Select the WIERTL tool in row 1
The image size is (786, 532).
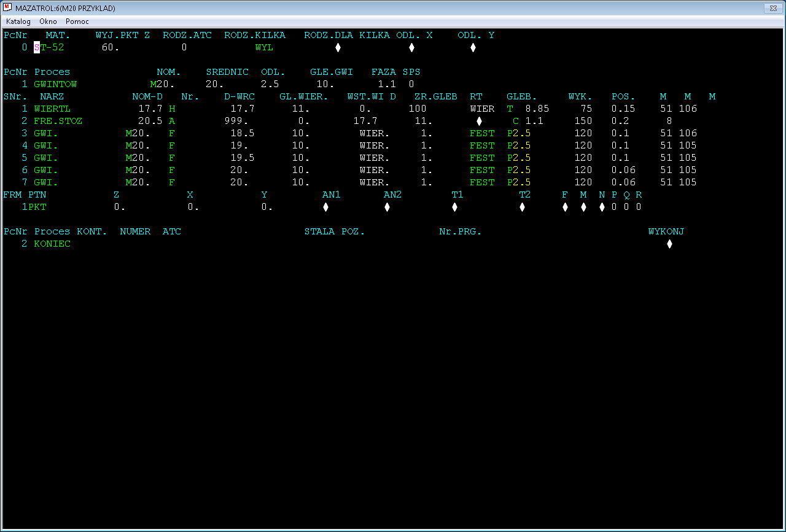[x=52, y=109]
